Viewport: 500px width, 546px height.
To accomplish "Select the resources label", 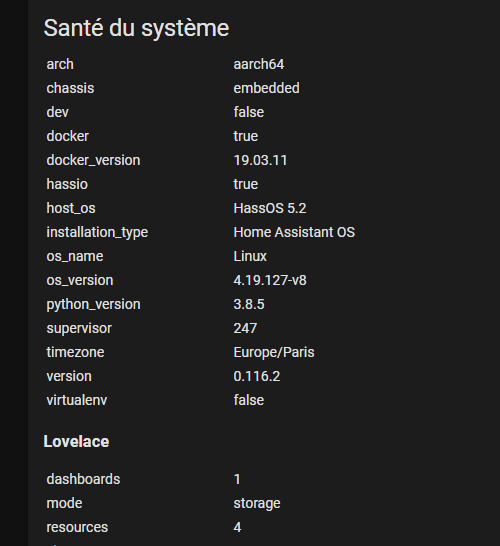I will 77,527.
